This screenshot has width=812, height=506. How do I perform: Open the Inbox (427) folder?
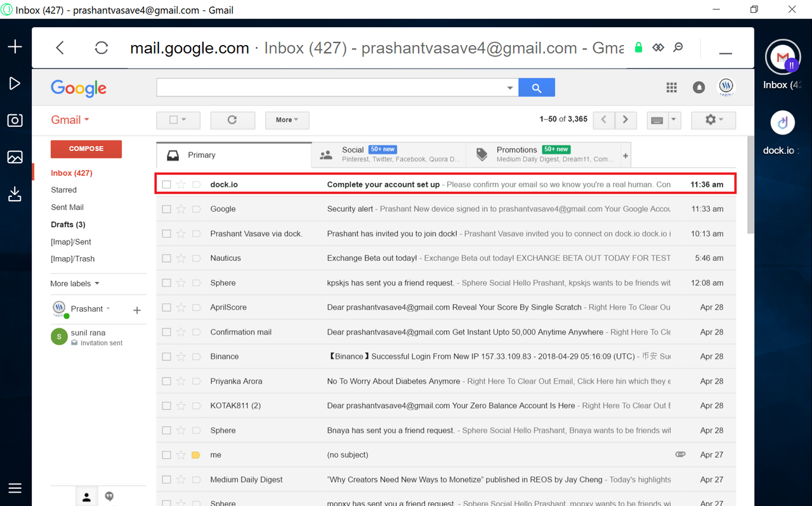pos(72,173)
